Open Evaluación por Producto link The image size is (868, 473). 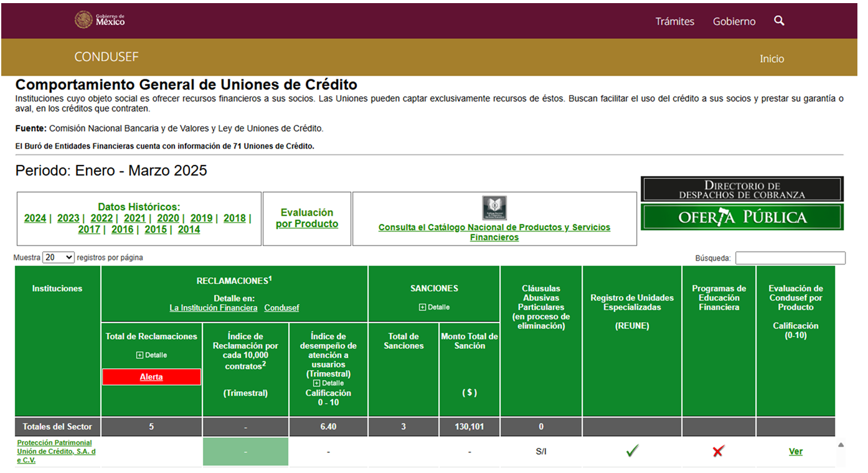pos(307,218)
